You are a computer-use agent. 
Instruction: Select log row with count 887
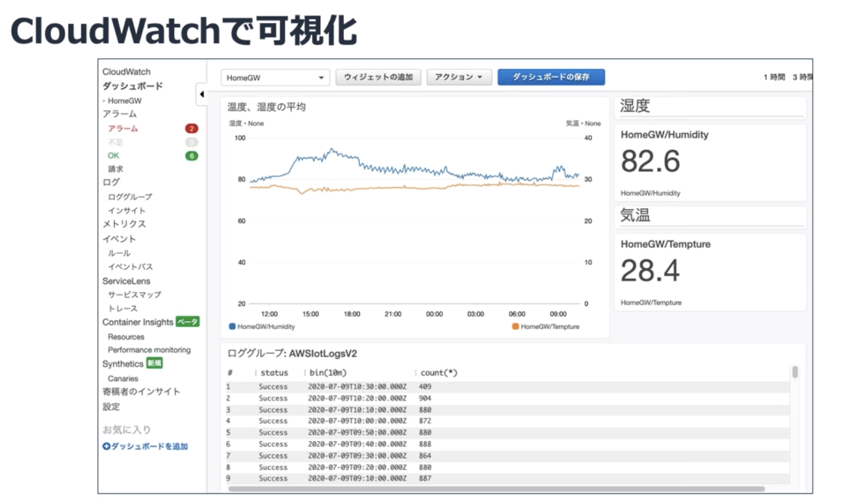(508, 478)
